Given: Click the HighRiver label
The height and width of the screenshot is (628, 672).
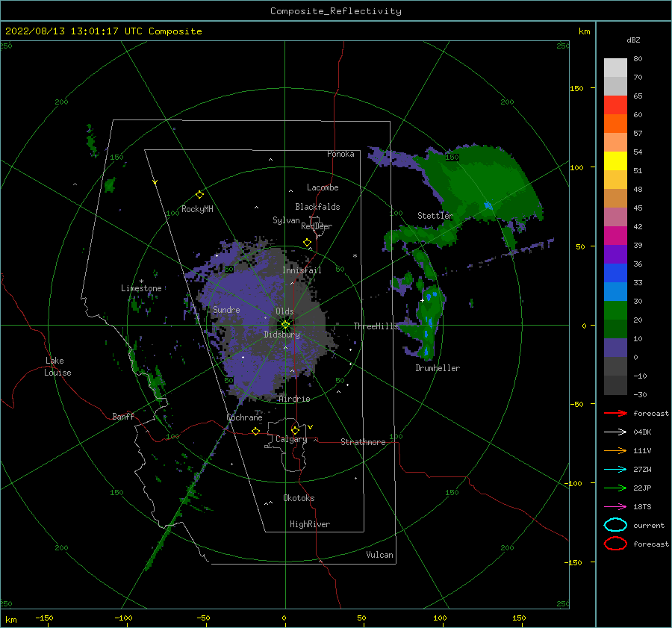Looking at the screenshot, I should [309, 524].
